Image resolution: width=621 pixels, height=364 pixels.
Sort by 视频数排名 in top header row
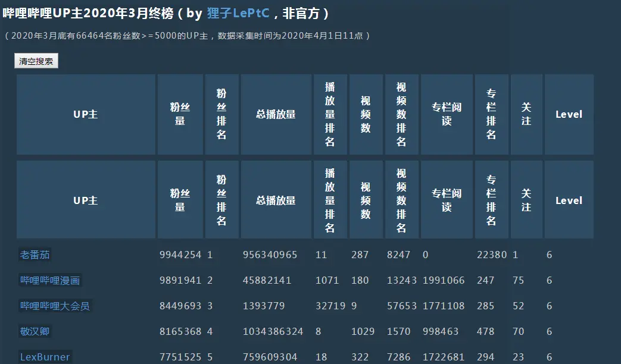coord(401,114)
